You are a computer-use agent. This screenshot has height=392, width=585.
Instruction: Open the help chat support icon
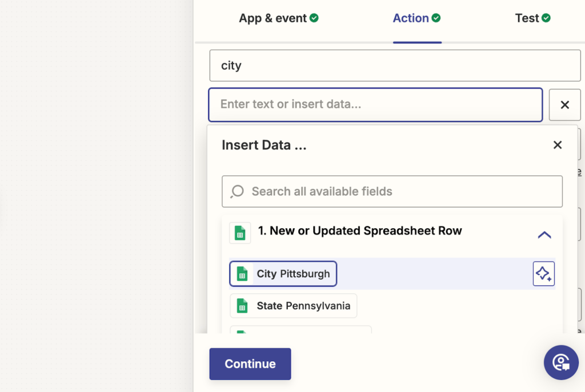[x=561, y=362]
